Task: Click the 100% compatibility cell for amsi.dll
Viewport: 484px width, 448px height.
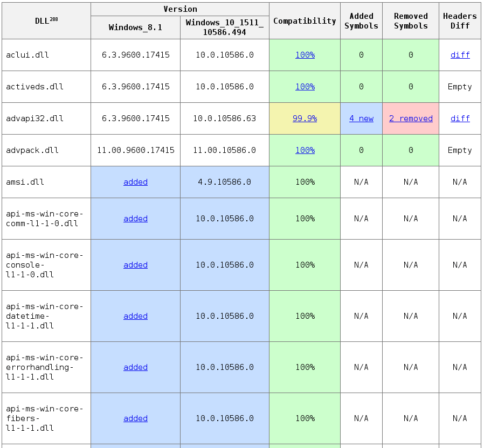Action: 305,182
